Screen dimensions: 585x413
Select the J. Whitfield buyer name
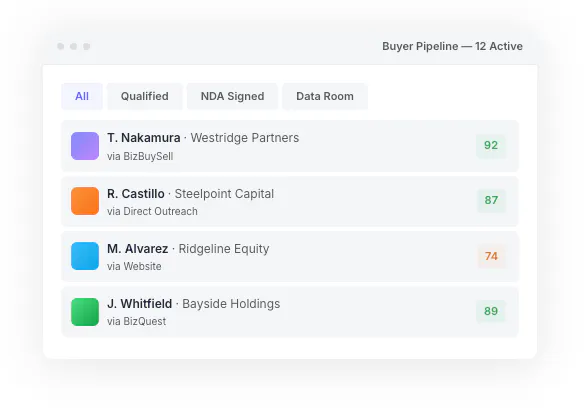coord(140,304)
